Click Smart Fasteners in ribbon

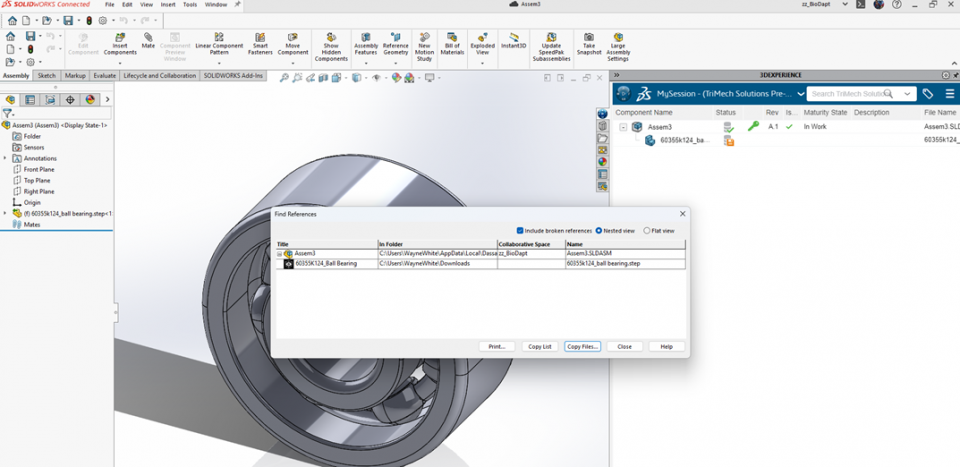[260, 44]
